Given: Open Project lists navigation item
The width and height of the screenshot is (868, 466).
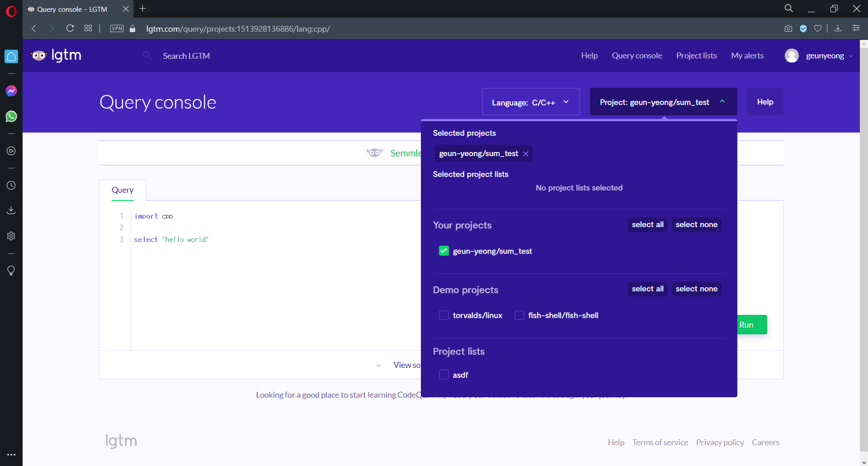Looking at the screenshot, I should 696,56.
